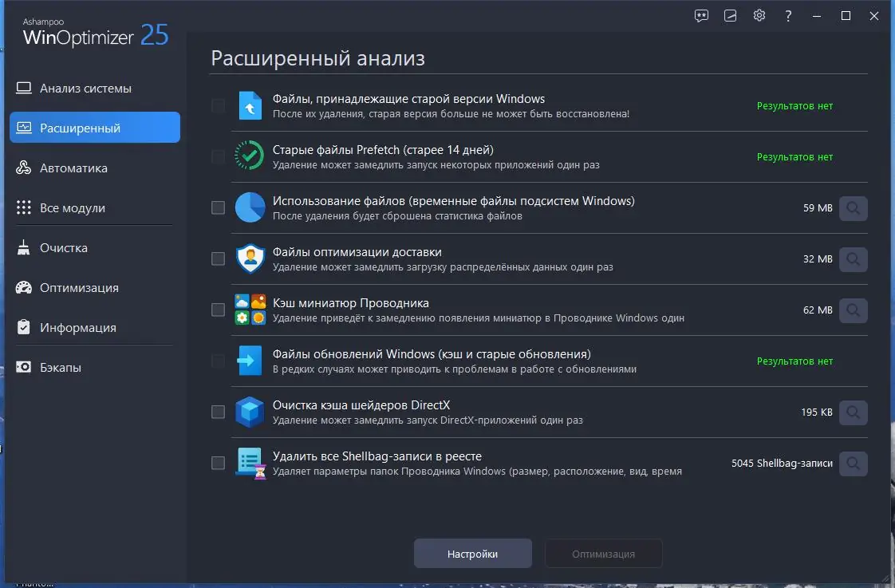Click the magnifier for Кэш миниатюр Проводника
This screenshot has width=895, height=588.
(x=853, y=310)
